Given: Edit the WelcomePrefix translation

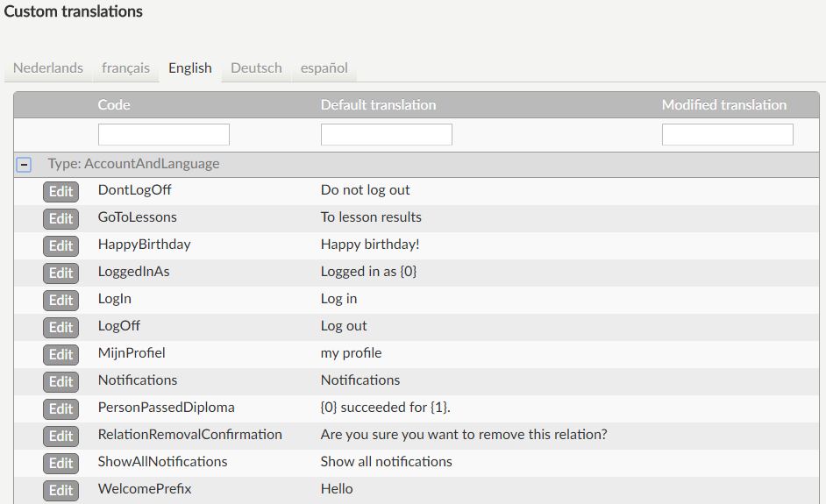Looking at the screenshot, I should tap(61, 490).
